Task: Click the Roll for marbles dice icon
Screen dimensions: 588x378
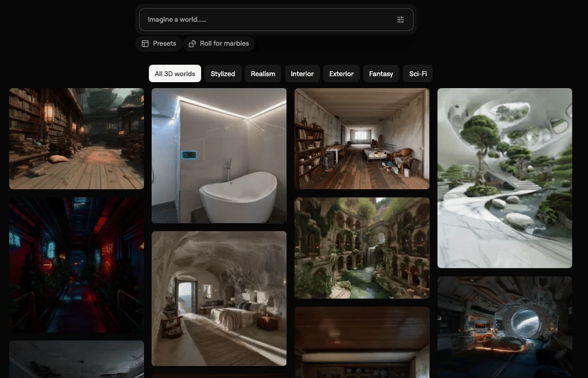Action: coord(192,44)
